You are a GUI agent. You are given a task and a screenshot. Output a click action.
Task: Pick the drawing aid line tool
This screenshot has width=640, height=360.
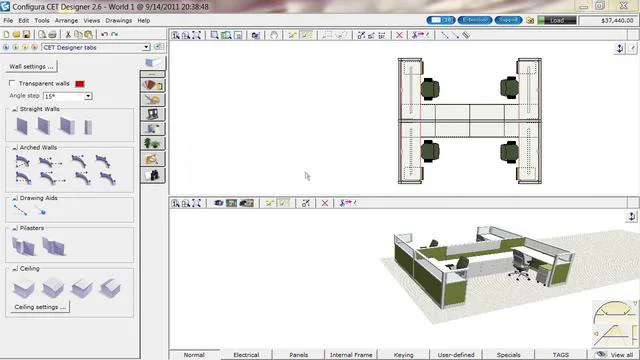coord(20,210)
